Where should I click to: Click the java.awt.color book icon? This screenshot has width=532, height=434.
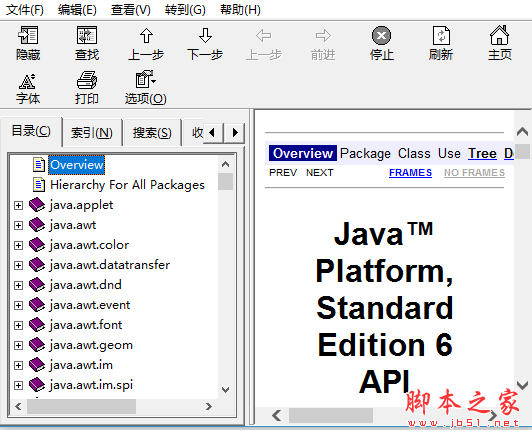pos(37,245)
